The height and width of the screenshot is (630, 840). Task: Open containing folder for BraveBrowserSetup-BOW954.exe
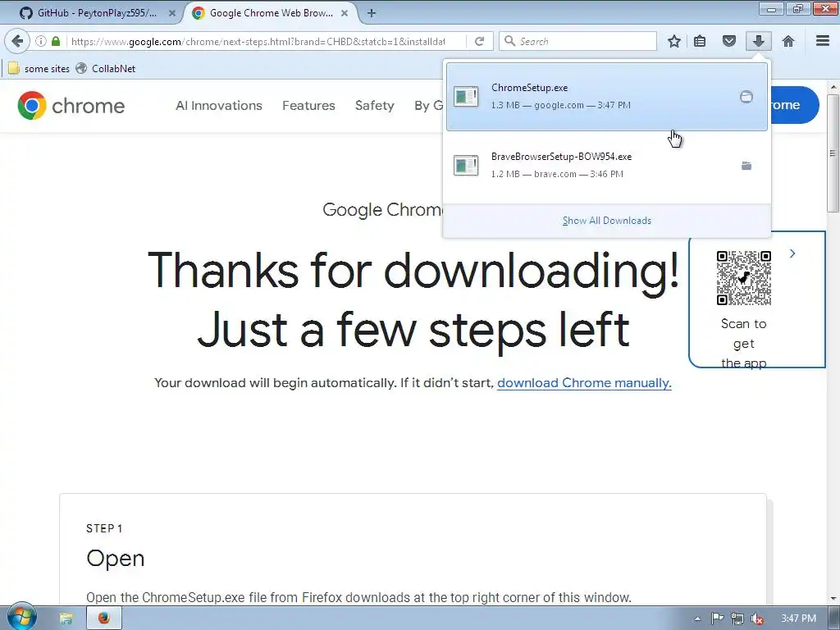[x=746, y=166]
